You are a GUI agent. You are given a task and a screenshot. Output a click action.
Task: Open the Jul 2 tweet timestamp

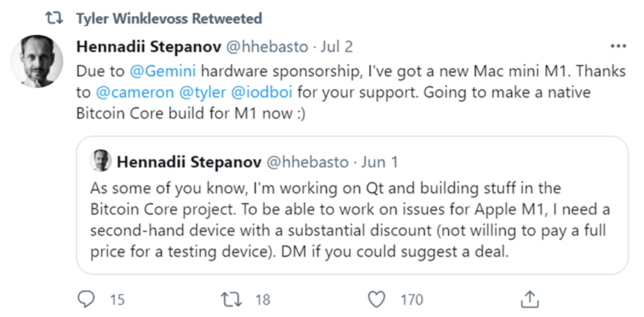tap(337, 47)
